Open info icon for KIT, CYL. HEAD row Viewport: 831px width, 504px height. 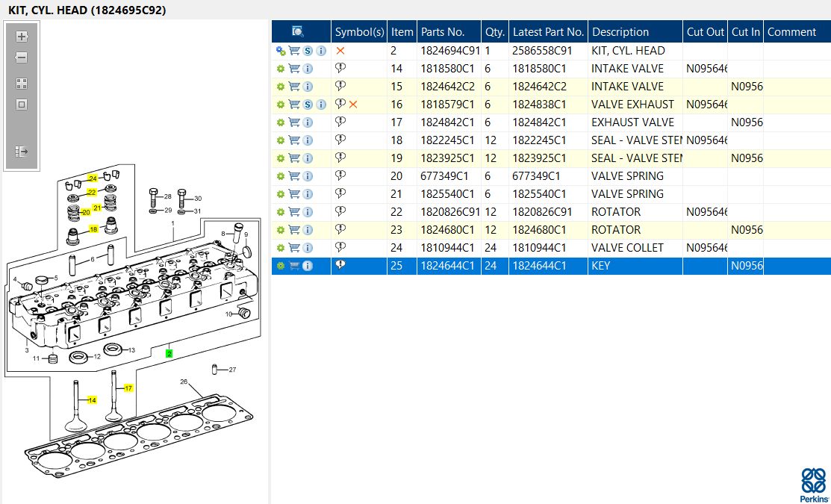pyautogui.click(x=321, y=51)
